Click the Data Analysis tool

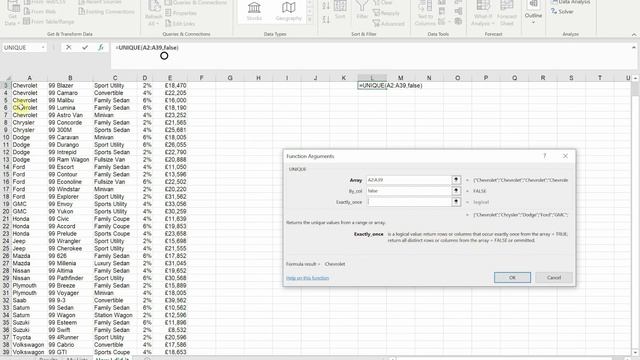[x=570, y=2]
